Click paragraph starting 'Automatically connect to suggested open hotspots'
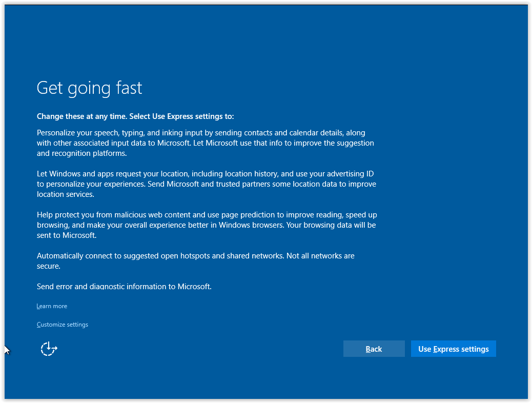 195,261
